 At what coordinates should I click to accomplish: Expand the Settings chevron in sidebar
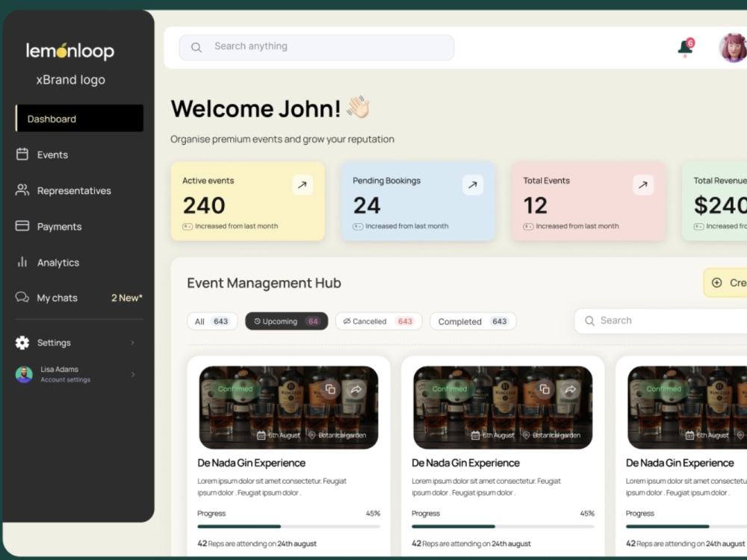tap(132, 343)
